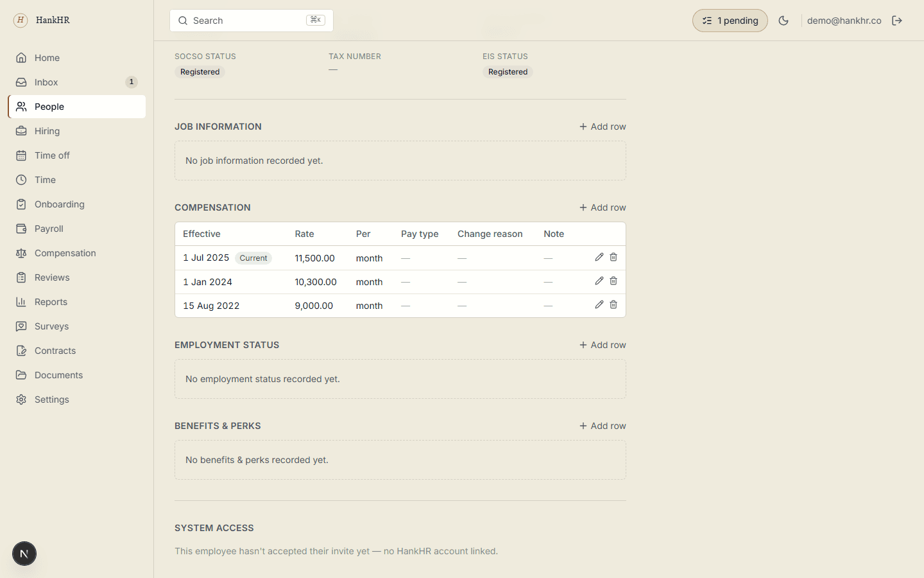Click the Payroll wallet icon
Screen dimensions: 924x578
pyautogui.click(x=21, y=229)
